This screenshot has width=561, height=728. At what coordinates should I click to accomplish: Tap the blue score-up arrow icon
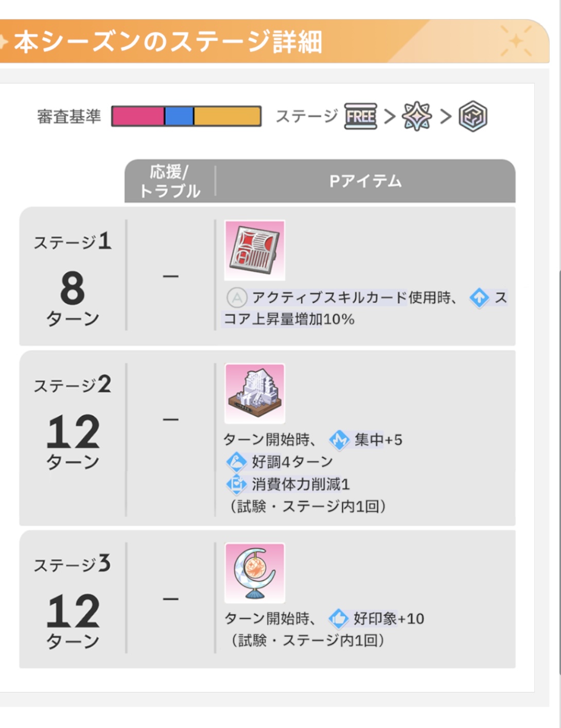[x=479, y=298]
